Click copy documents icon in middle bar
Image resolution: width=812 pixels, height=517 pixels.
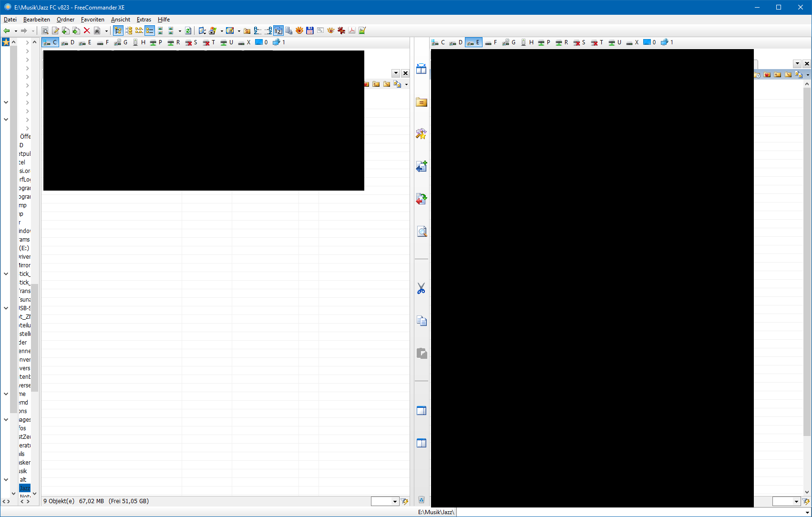pos(421,321)
